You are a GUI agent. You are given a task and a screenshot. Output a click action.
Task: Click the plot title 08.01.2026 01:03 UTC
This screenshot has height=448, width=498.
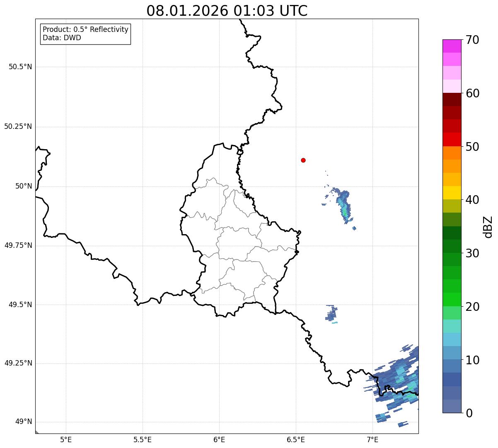[x=227, y=11]
